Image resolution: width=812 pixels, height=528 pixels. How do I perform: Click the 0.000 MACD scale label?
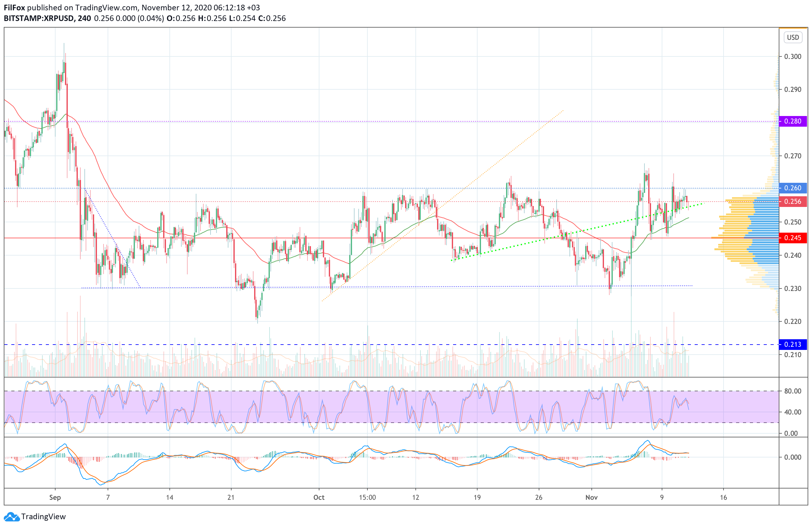(x=793, y=457)
